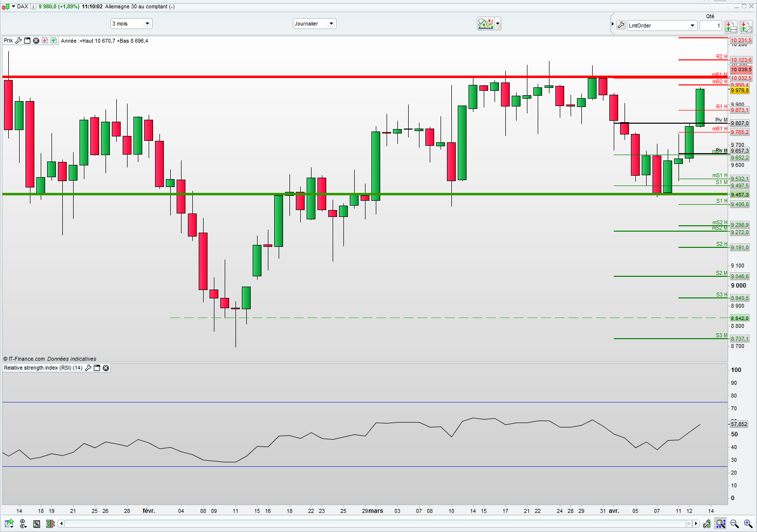This screenshot has height=532, width=757.
Task: Click the zoom in magnifier
Action: coord(748,524)
